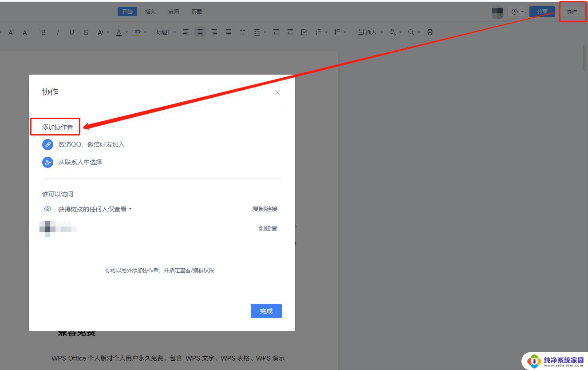Click the 创建者 role label
The height and width of the screenshot is (370, 588).
[268, 228]
